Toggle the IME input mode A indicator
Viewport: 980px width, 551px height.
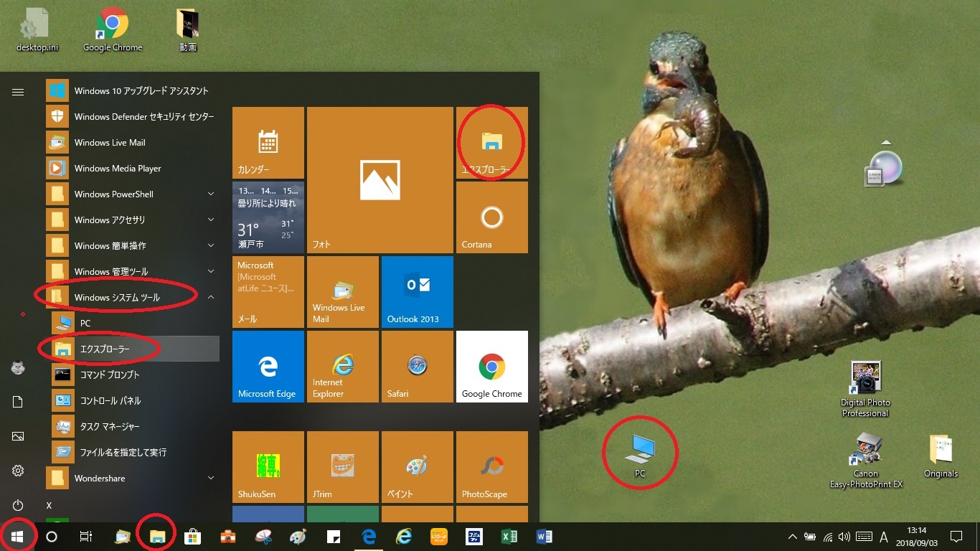coord(884,537)
